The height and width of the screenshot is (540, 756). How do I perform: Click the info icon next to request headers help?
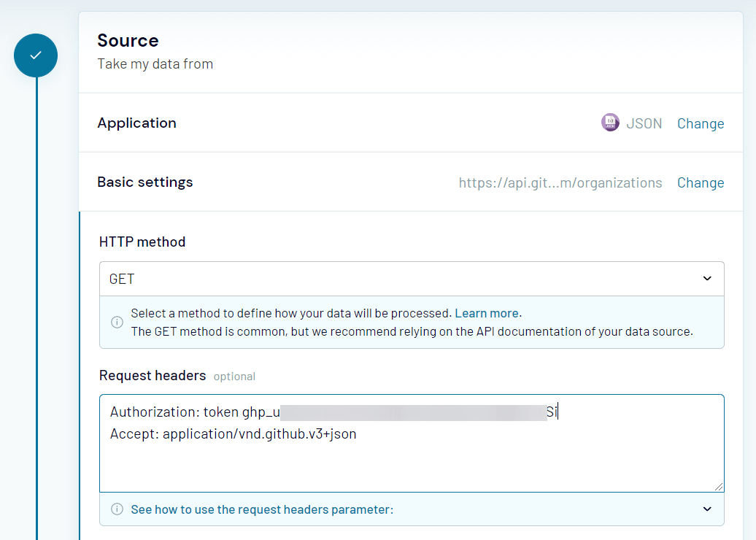click(117, 509)
